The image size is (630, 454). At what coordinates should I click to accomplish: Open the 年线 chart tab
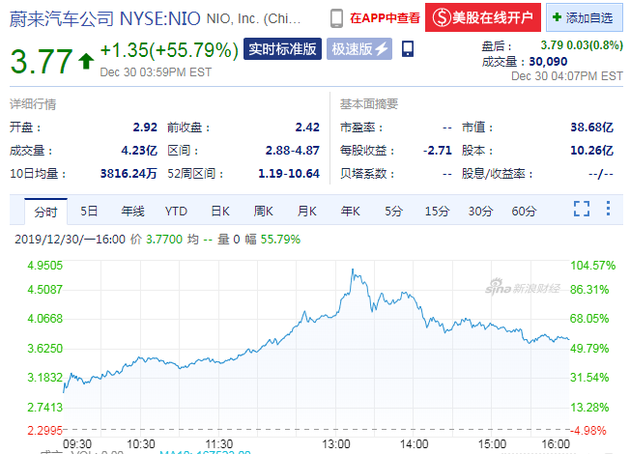click(x=133, y=211)
